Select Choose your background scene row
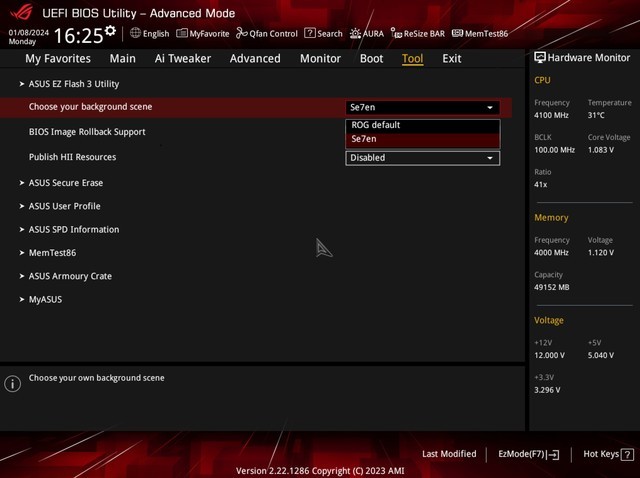This screenshot has width=640, height=478. (255, 107)
